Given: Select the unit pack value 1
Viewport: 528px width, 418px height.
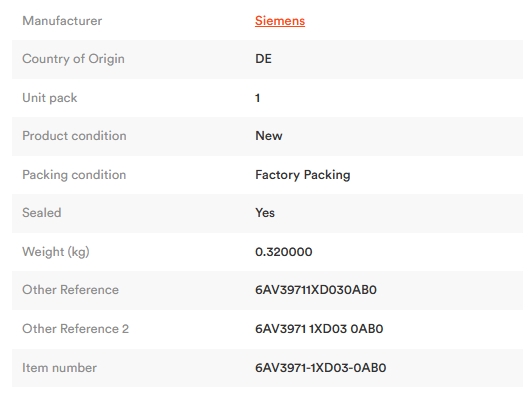Looking at the screenshot, I should (258, 98).
